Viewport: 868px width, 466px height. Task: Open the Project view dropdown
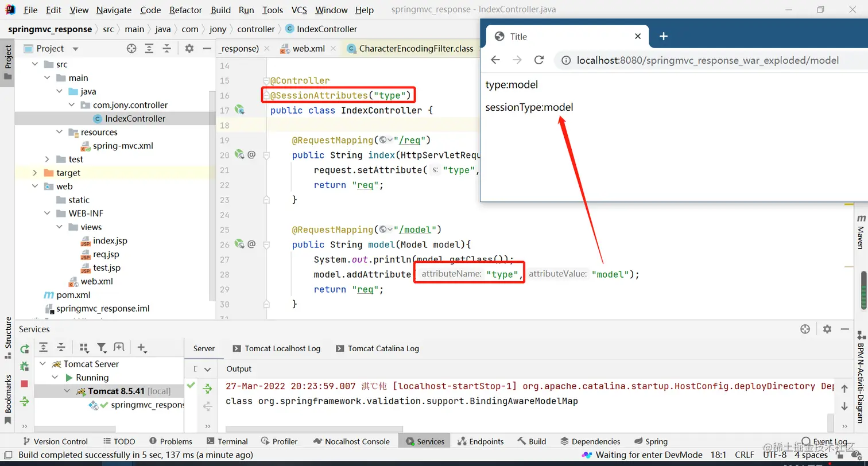point(75,49)
